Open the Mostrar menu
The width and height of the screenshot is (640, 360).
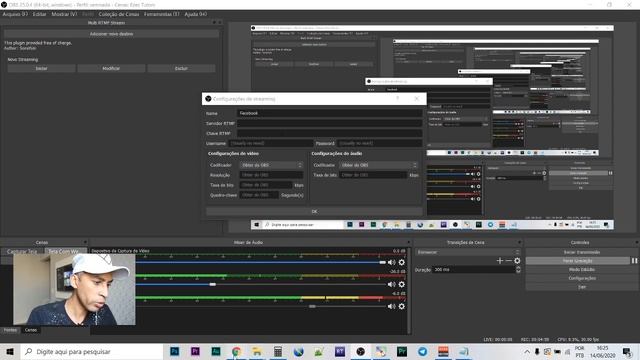point(64,14)
